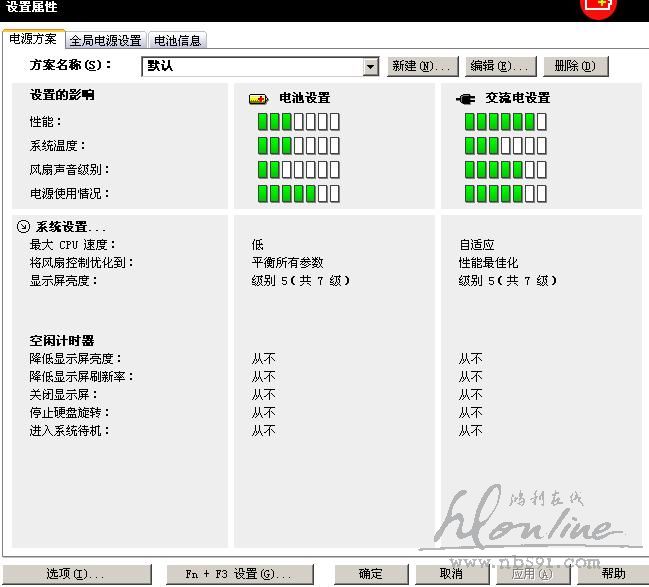Viewport: 649px width, 587px height.
Task: Click the AC plug icon beside 交流电设置
Action: [465, 99]
